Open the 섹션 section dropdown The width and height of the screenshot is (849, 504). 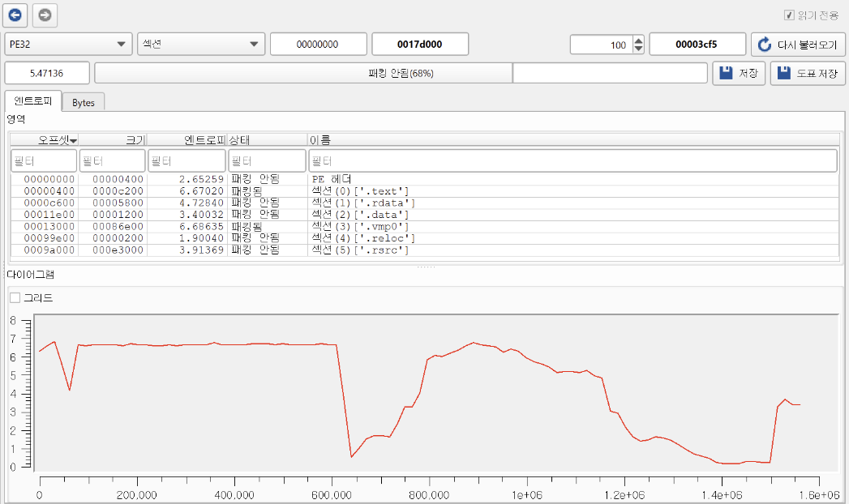200,45
